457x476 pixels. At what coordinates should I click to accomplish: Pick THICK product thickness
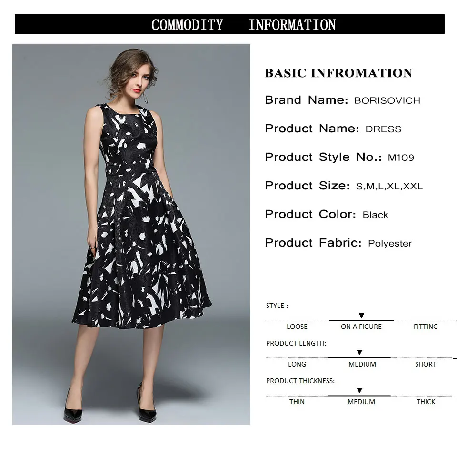point(426,402)
